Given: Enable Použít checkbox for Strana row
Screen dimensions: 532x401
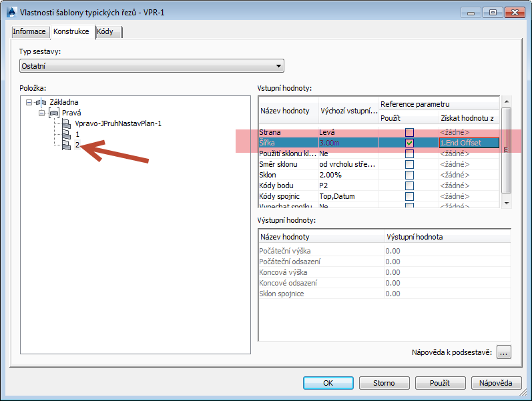Looking at the screenshot, I should (409, 132).
